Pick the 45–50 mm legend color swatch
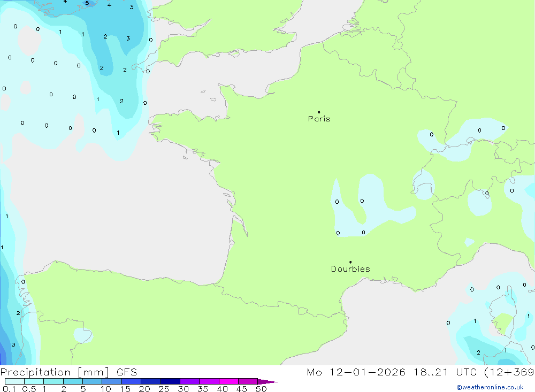Screen dimensions: 535x392 click(x=248, y=381)
